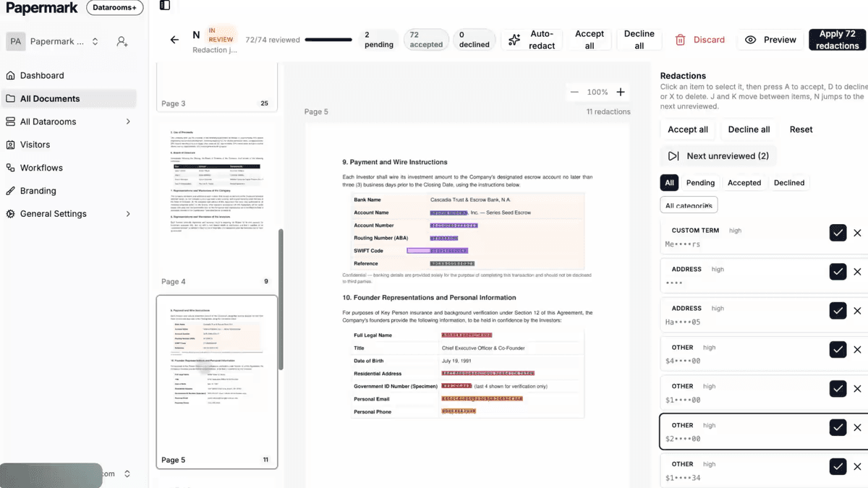The height and width of the screenshot is (488, 868).
Task: Click the 100% zoom level text
Action: coord(597,92)
